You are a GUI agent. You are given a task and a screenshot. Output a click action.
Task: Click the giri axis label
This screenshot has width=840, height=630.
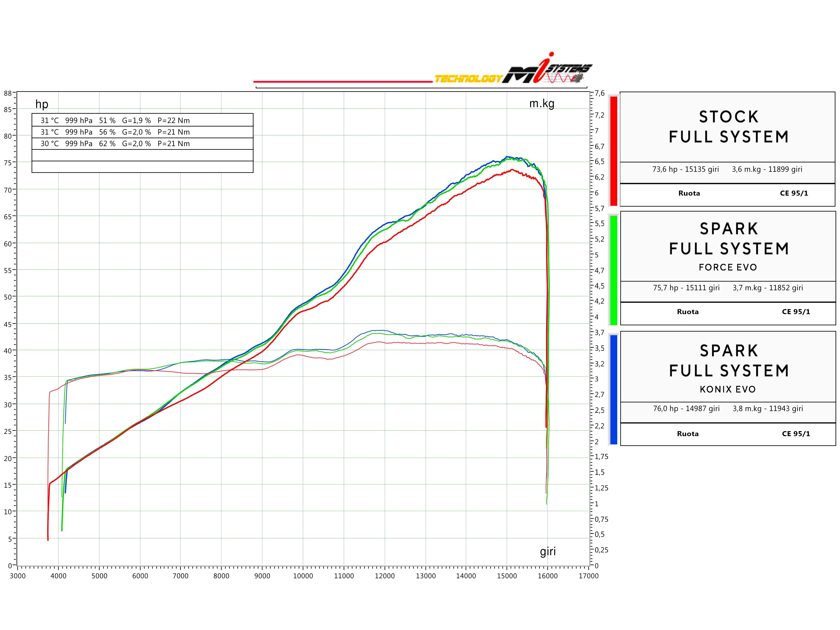coord(548,551)
